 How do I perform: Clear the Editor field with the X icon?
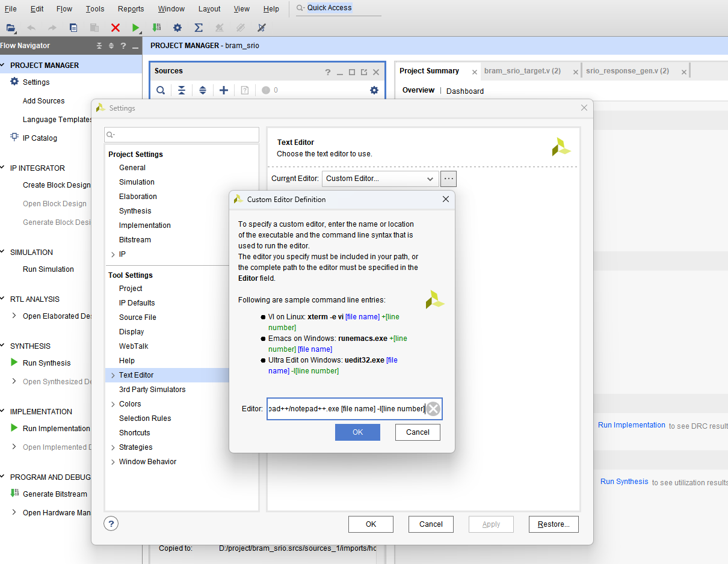(x=433, y=409)
